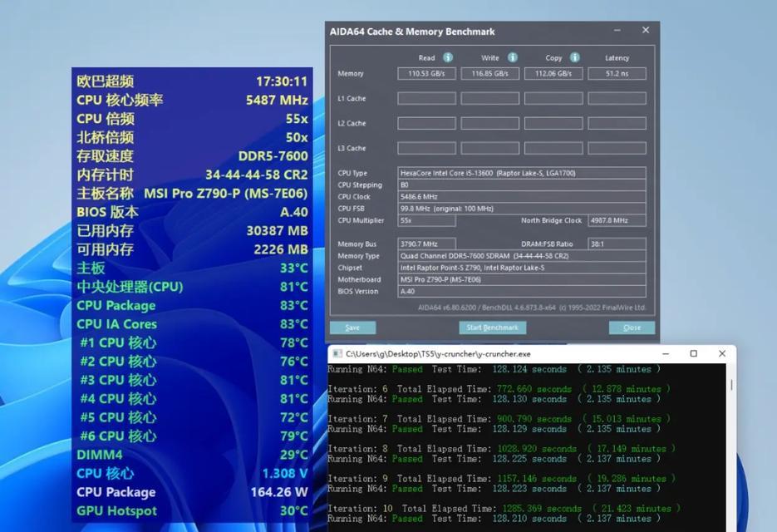The image size is (777, 532).
Task: Click the 'GPU Hotspot' label in overlay
Action: 116,511
